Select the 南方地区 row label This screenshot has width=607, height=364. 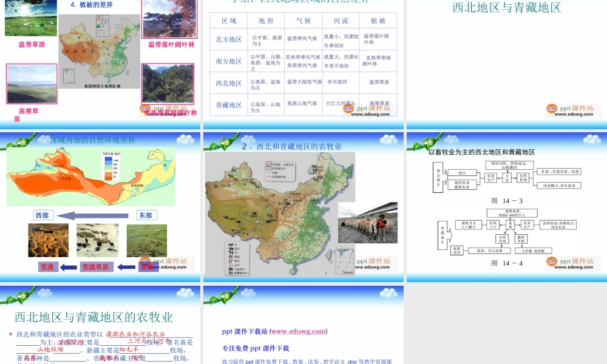pyautogui.click(x=229, y=61)
